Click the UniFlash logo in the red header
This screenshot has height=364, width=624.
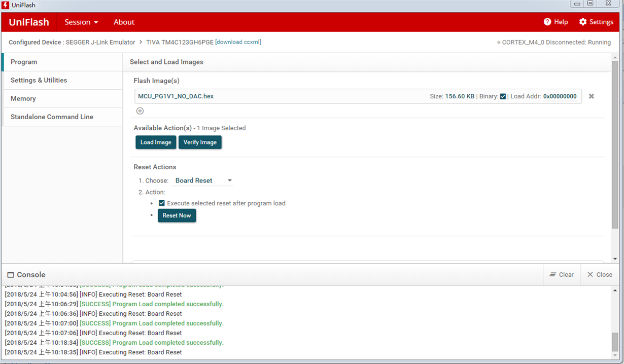tap(29, 22)
